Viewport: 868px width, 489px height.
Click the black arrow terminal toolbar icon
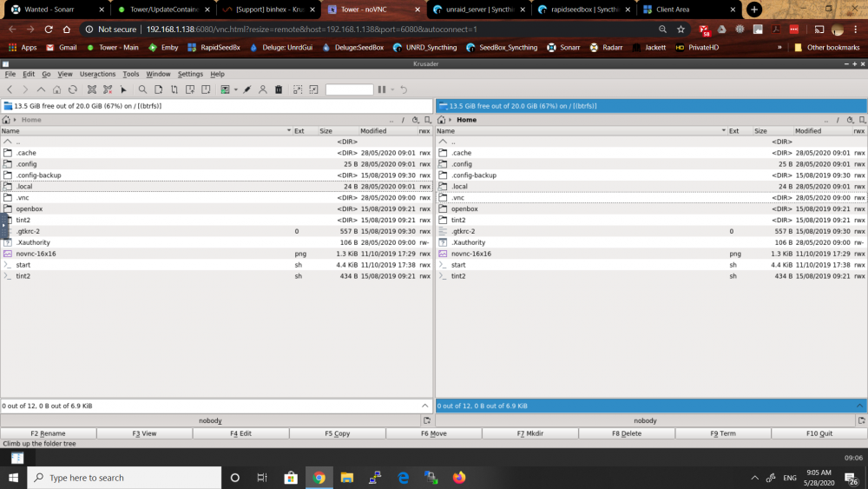point(123,89)
